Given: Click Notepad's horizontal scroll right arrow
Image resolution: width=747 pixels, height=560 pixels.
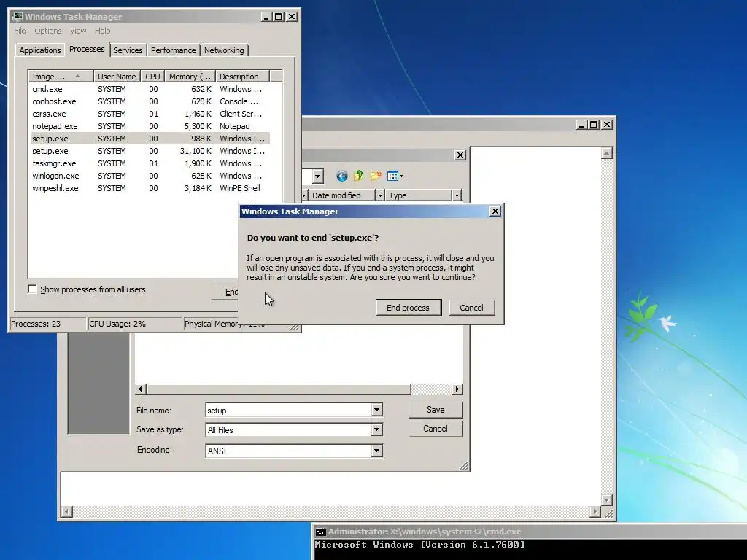Looking at the screenshot, I should pos(595,512).
